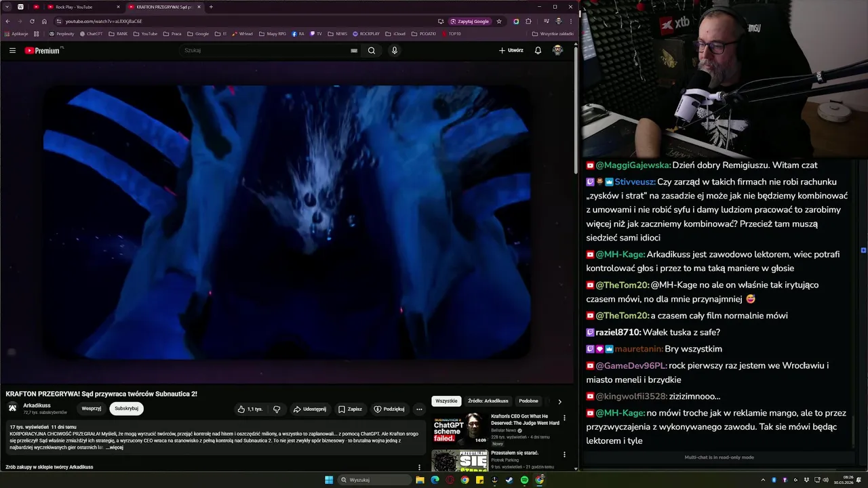Open the creator's store section options menu
Viewport: 868px width, 488px height.
[419, 467]
